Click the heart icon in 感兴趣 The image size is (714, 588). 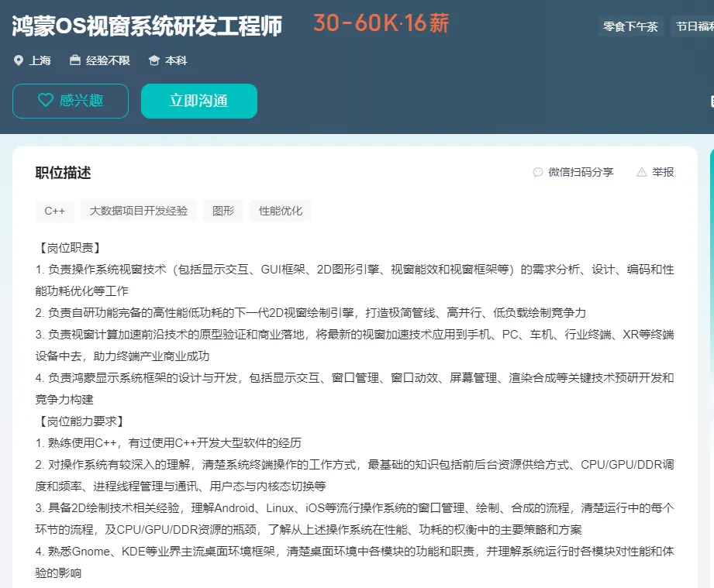click(x=46, y=100)
